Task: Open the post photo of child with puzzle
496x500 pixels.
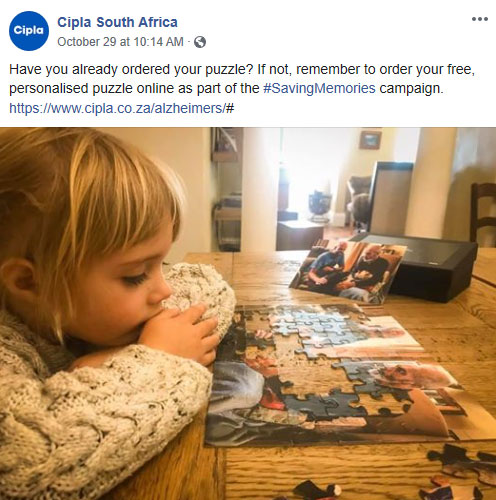Action: [x=248, y=313]
